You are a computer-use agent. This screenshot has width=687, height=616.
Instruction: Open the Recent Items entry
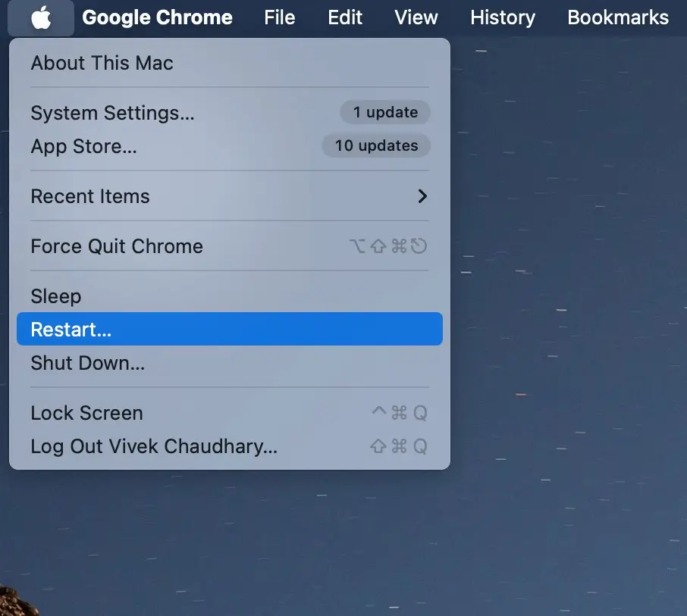230,196
